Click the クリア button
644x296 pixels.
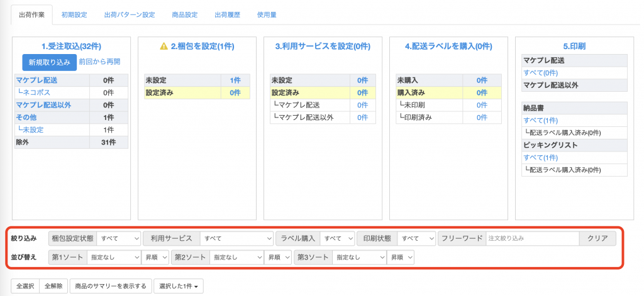pyautogui.click(x=597, y=239)
